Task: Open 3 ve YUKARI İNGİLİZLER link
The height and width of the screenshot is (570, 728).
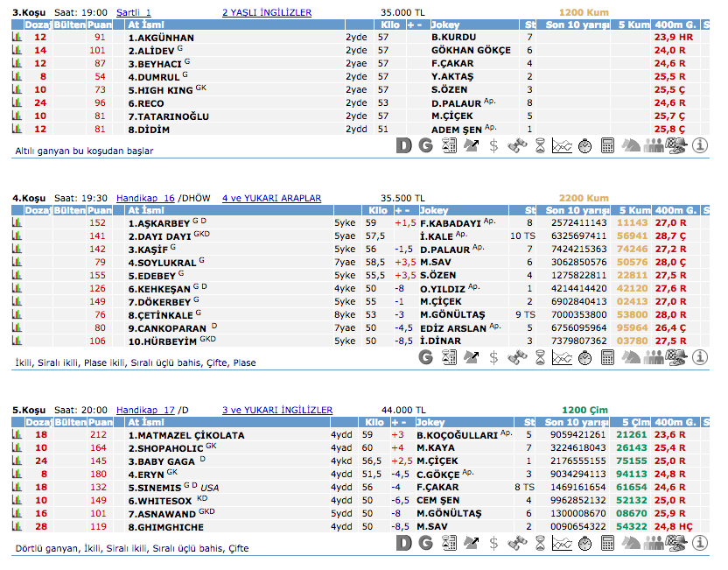Action: pyautogui.click(x=277, y=410)
